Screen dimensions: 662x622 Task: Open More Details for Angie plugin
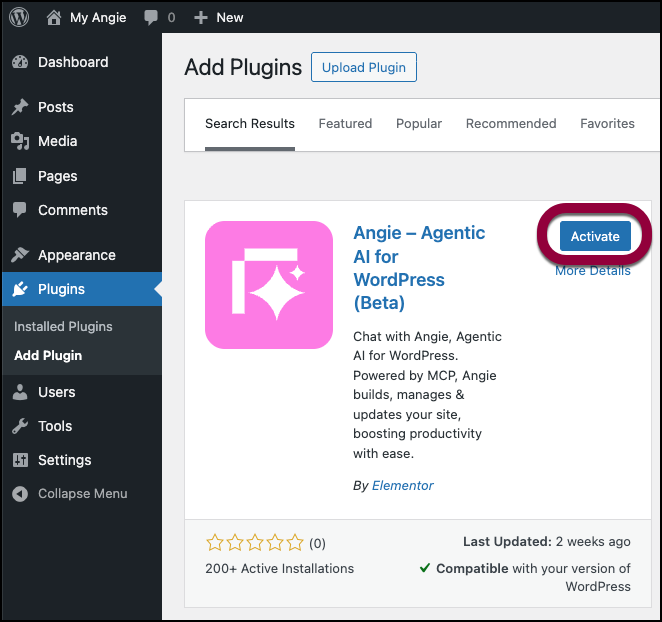(593, 271)
